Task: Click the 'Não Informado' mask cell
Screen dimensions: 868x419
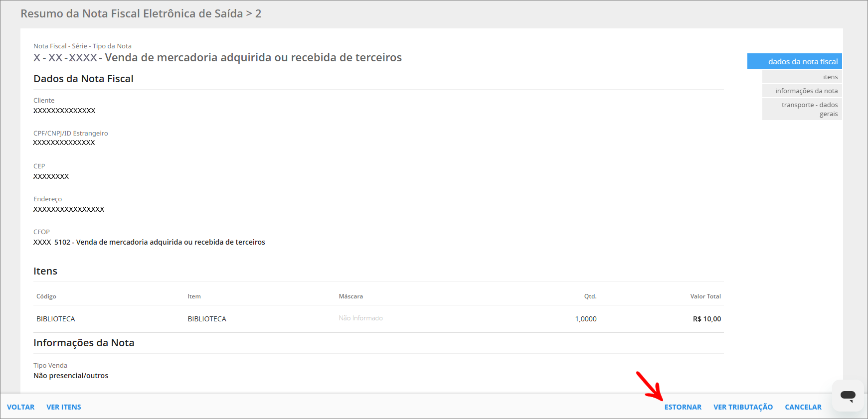Action: 360,318
